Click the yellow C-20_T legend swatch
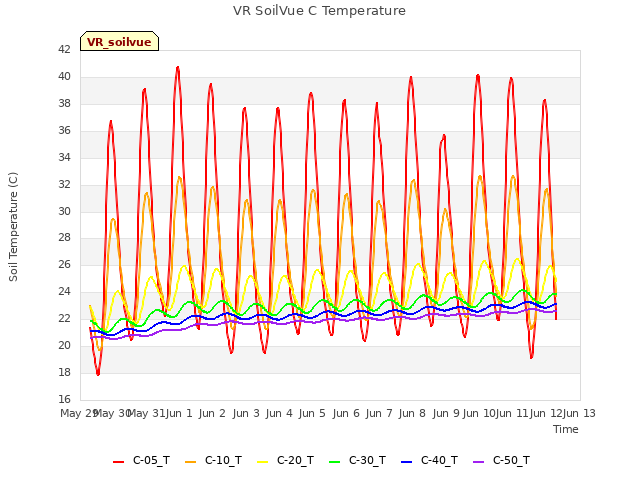The width and height of the screenshot is (640, 480). (x=262, y=462)
